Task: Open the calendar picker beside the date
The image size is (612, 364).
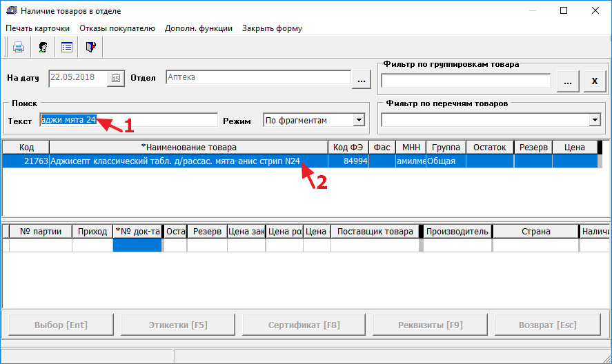Action: pyautogui.click(x=116, y=78)
